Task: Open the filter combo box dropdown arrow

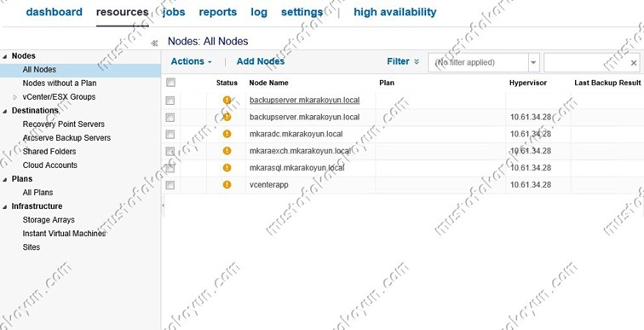Action: point(533,62)
